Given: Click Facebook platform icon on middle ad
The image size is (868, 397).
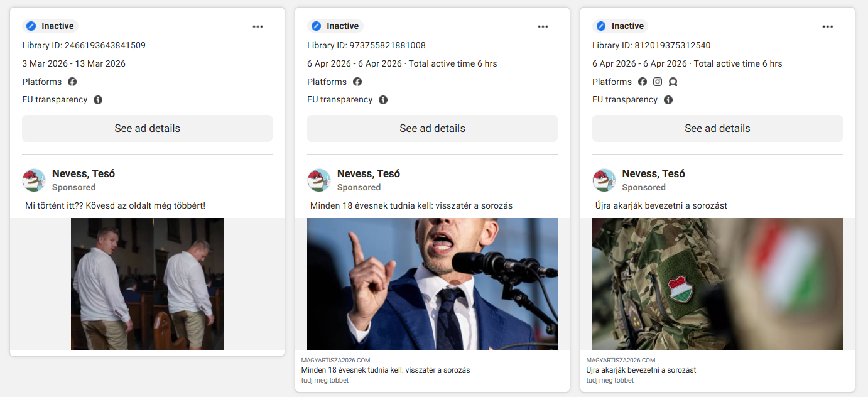Looking at the screenshot, I should (x=357, y=82).
